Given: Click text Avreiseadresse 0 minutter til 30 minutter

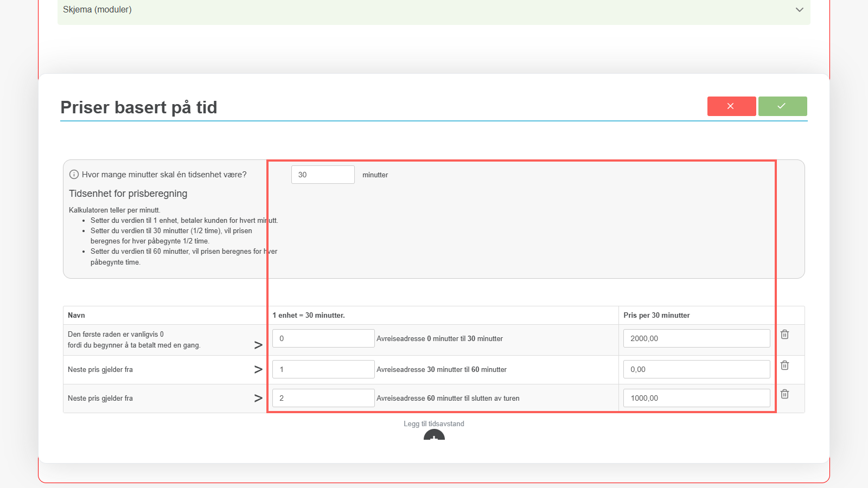Looking at the screenshot, I should [439, 338].
